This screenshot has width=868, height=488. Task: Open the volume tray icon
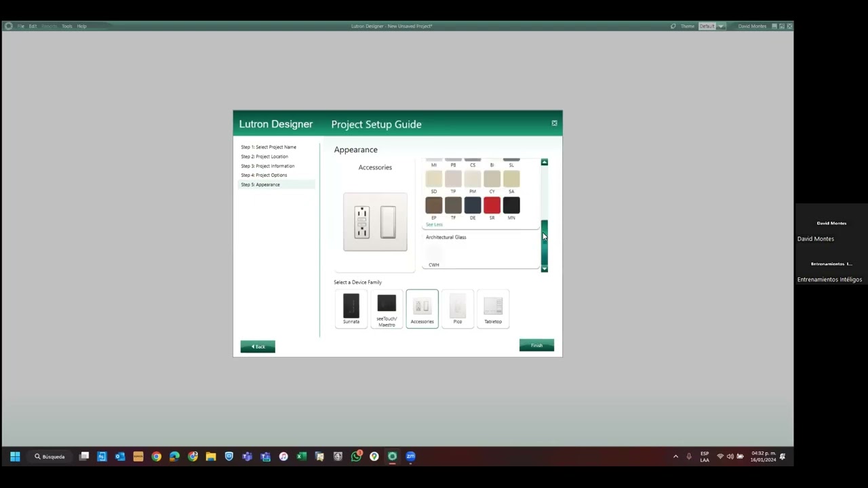[730, 456]
